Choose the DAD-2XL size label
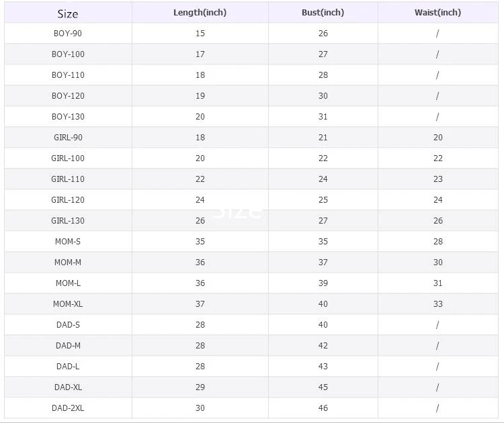The image size is (504, 423). 68,408
